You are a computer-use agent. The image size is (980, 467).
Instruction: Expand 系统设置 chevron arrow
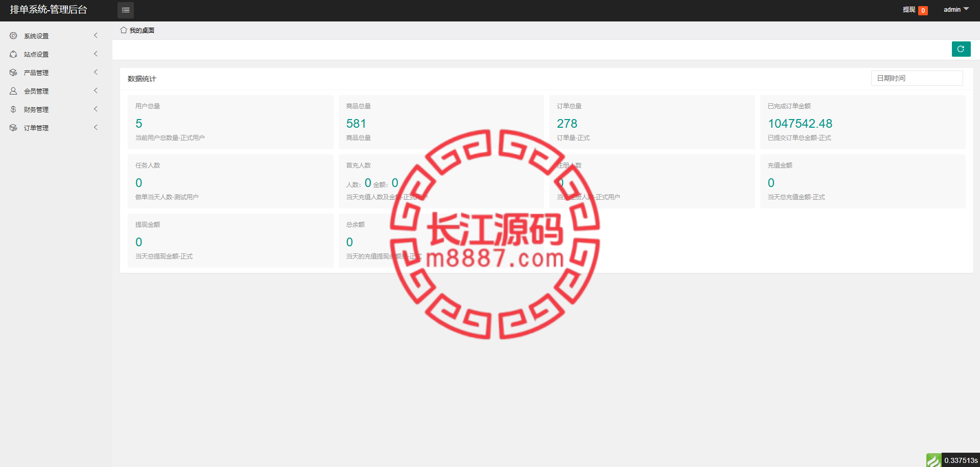tap(96, 35)
